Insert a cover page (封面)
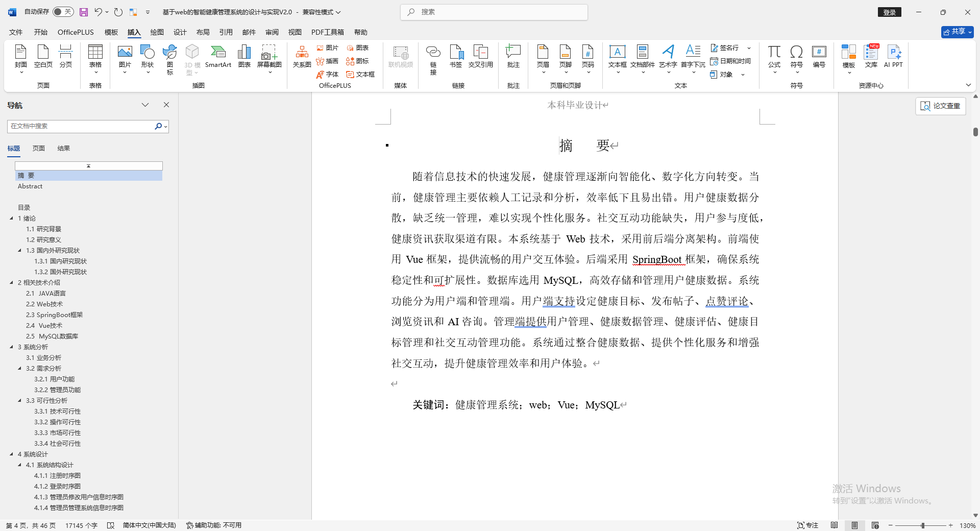 pyautogui.click(x=21, y=59)
